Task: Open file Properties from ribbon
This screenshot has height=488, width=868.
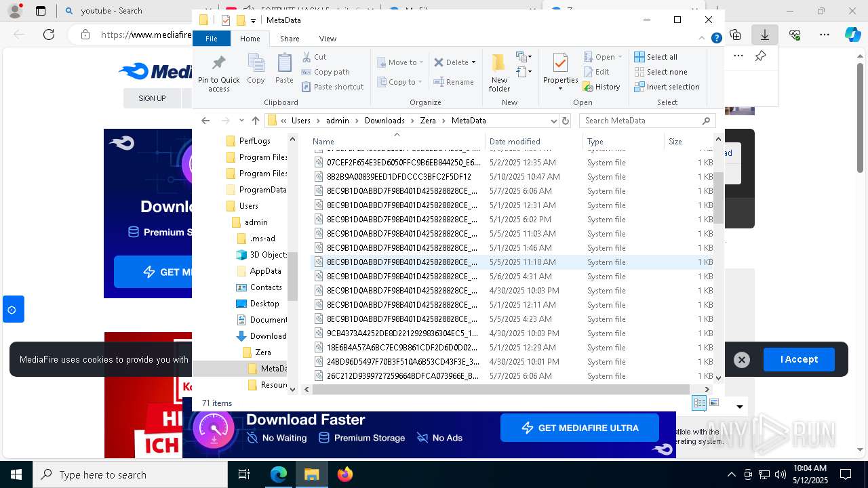Action: point(560,72)
